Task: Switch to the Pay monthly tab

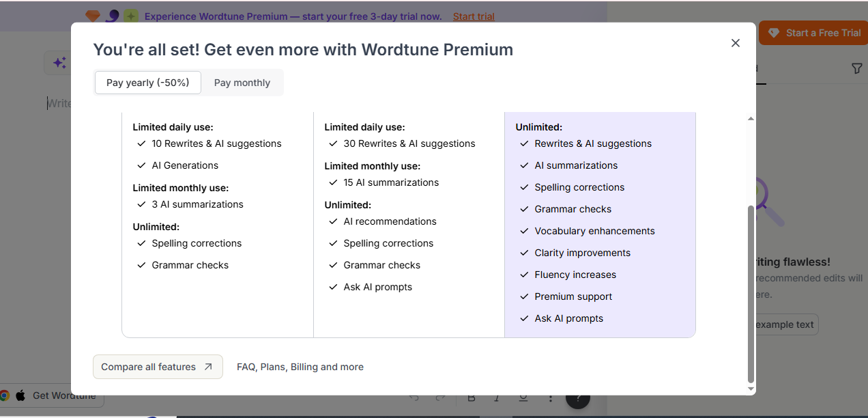Action: tap(242, 82)
